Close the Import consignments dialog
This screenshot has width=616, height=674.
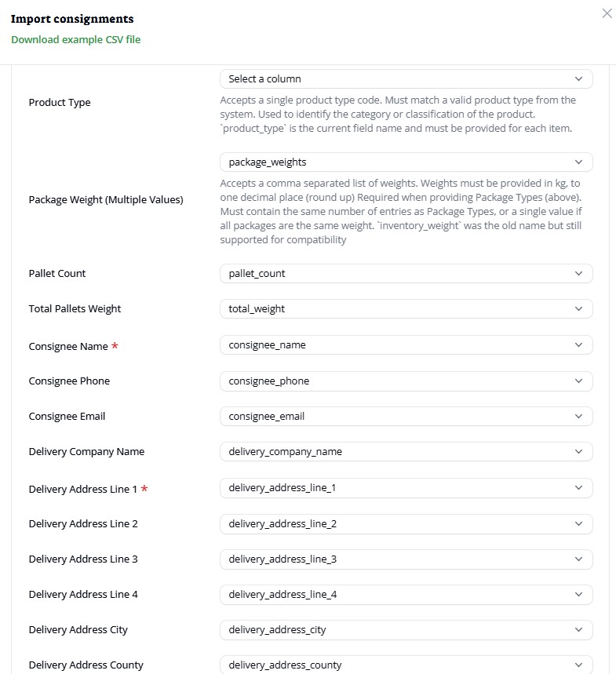point(607,13)
